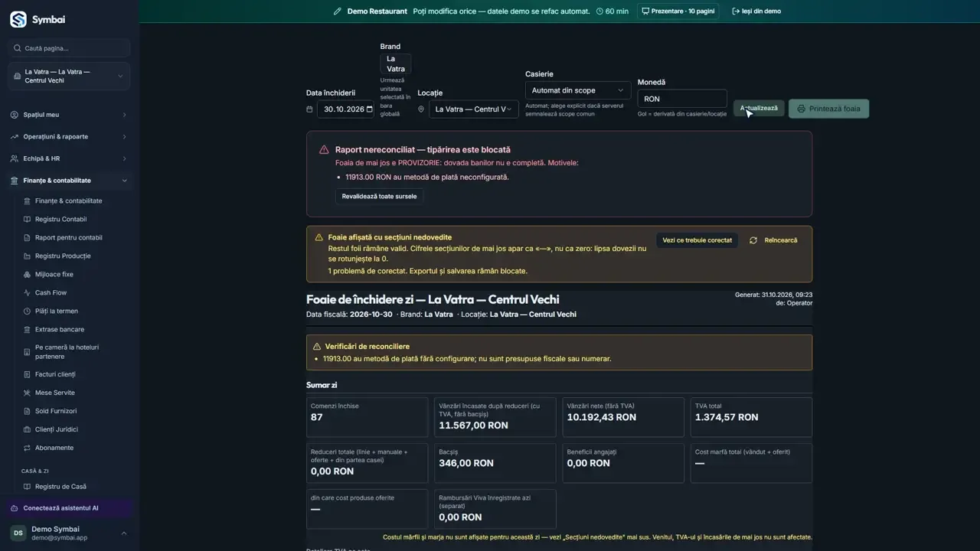The width and height of the screenshot is (980, 551).
Task: Click Vezi ce trebuie corectat button
Action: [x=697, y=240]
